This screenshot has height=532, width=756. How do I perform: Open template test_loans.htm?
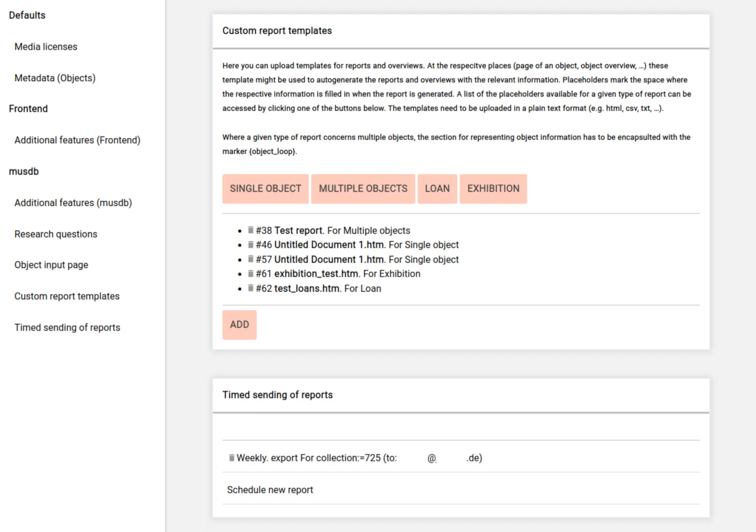(x=307, y=288)
